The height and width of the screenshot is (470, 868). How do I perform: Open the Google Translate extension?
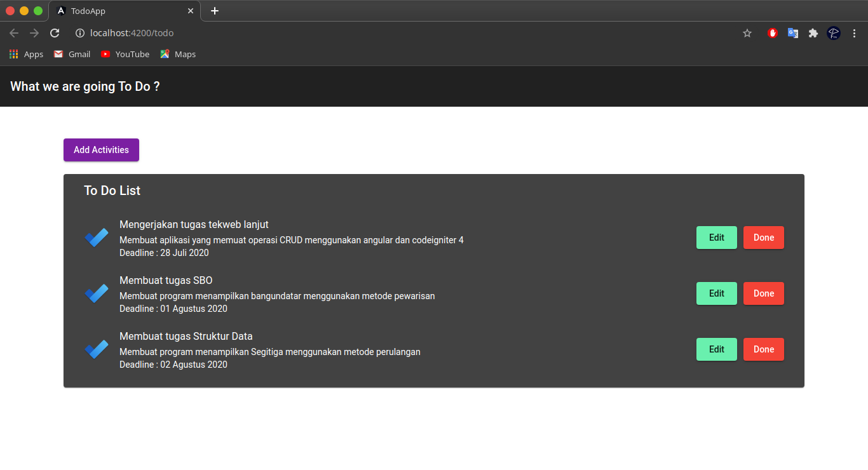point(793,33)
